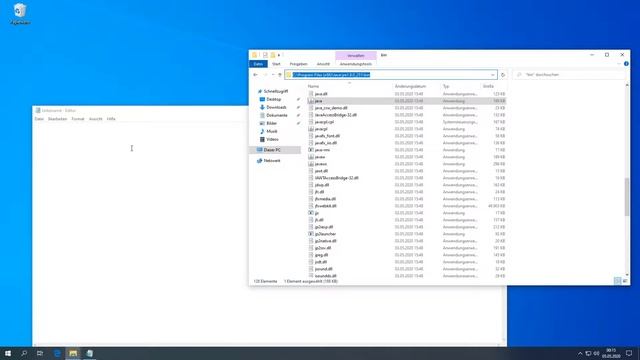Screen dimensions: 640x360
Task: Click the volume tray icon
Action: click(x=596, y=353)
